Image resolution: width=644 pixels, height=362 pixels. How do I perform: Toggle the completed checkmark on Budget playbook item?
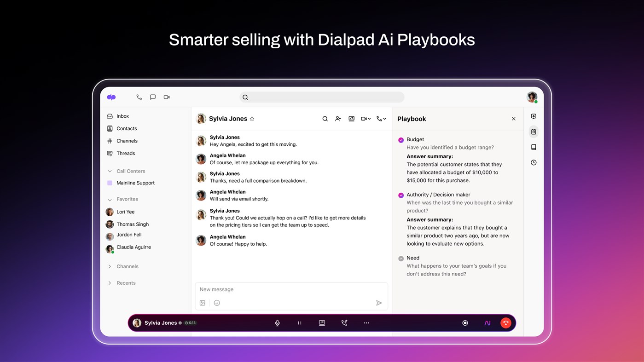(x=400, y=139)
